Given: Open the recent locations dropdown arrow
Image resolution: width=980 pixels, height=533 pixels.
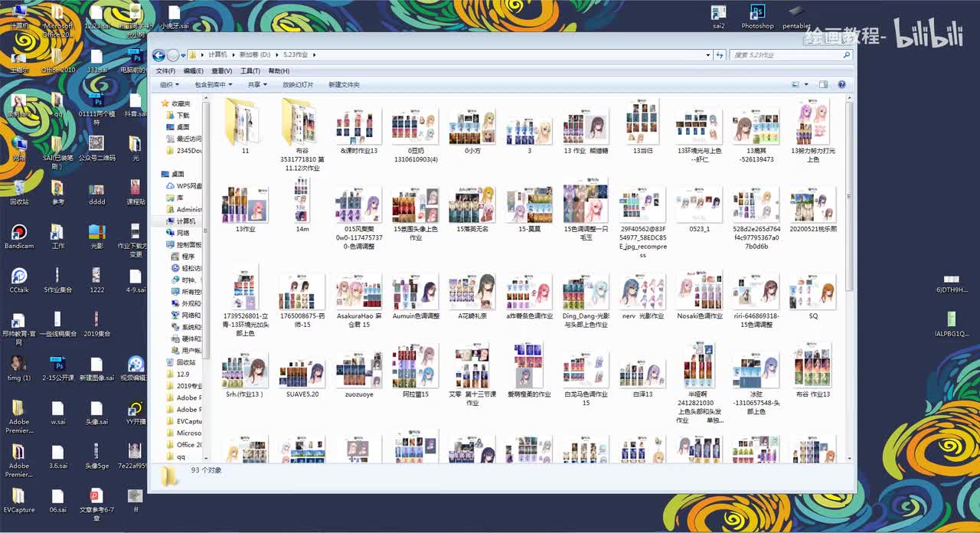Looking at the screenshot, I should tap(183, 55).
